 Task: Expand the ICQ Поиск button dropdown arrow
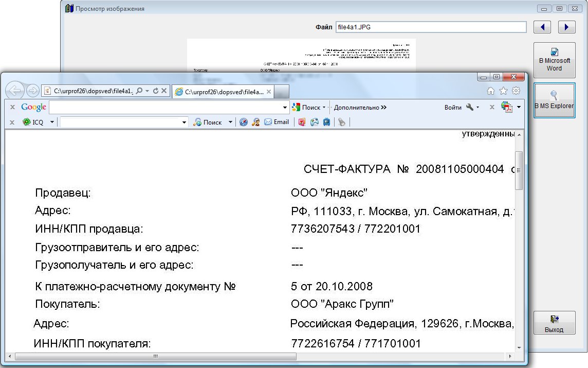(230, 122)
